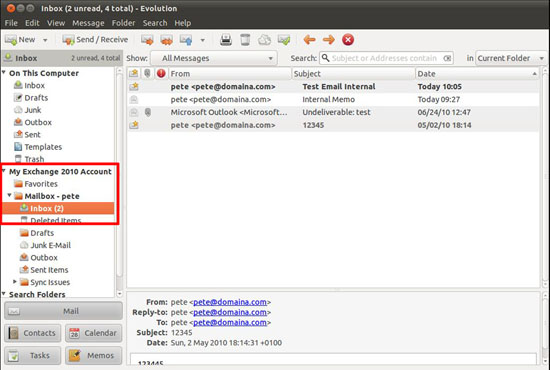550x370 pixels.
Task: Switch to Memos view
Action: click(94, 356)
